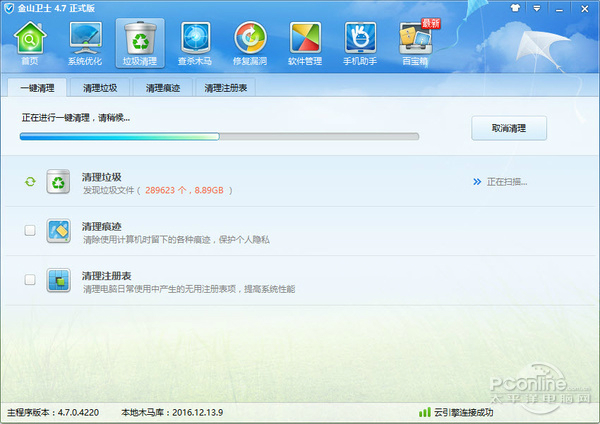Click the 取消清理 cancel button

click(x=509, y=128)
